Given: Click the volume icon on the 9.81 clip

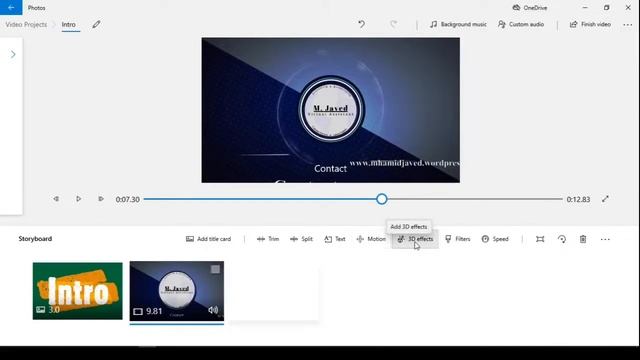Looking at the screenshot, I should pyautogui.click(x=213, y=310).
